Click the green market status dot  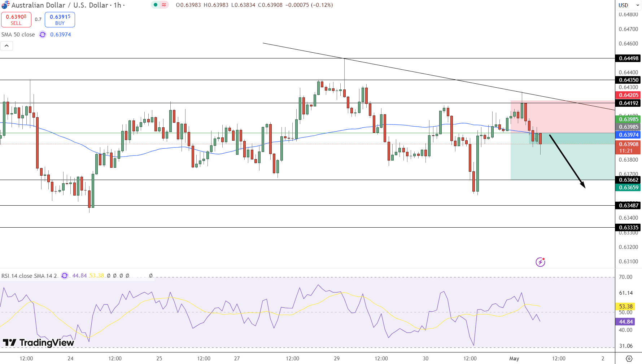(156, 5)
